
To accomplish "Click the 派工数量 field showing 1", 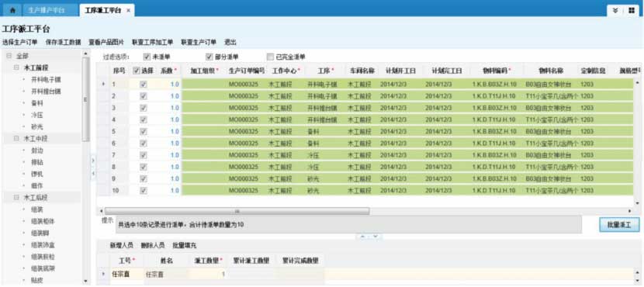I will click(x=207, y=275).
